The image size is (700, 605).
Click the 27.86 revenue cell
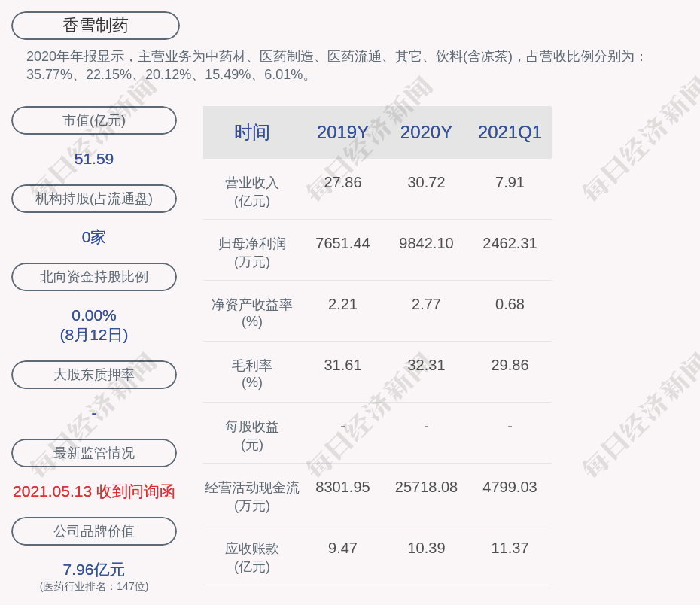(342, 183)
